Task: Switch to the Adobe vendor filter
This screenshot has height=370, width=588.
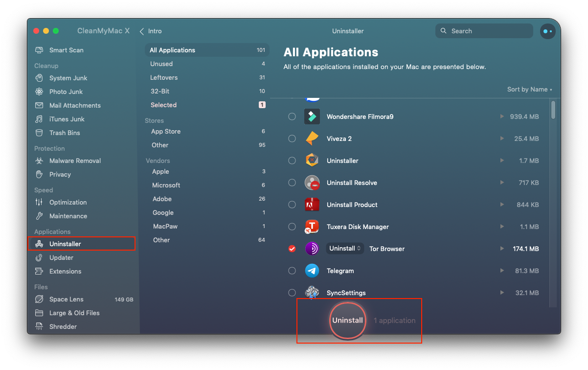Action: [x=162, y=199]
